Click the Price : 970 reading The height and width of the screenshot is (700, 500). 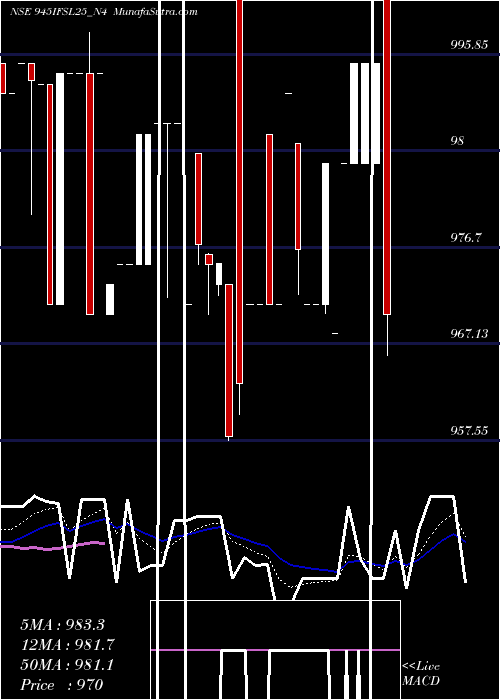tap(62, 685)
